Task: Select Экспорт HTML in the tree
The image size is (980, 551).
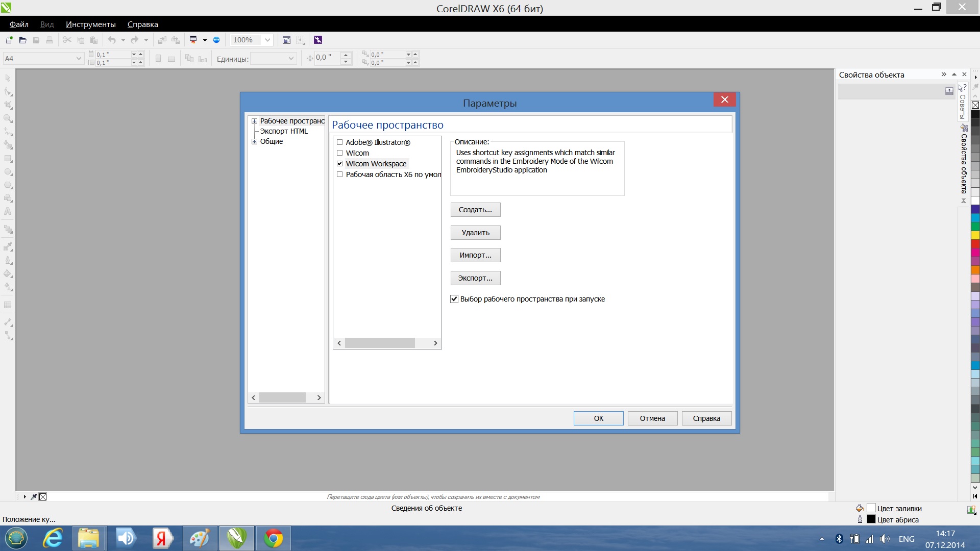Action: [x=284, y=131]
